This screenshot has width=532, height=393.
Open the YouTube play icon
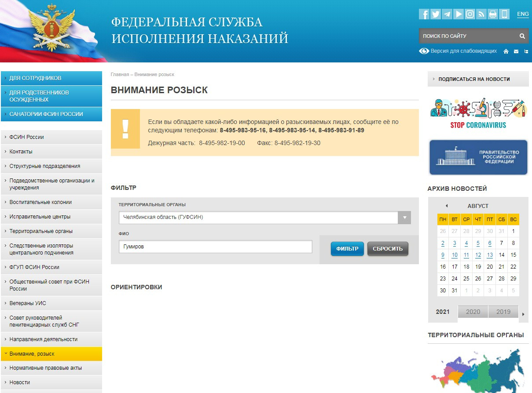[459, 14]
